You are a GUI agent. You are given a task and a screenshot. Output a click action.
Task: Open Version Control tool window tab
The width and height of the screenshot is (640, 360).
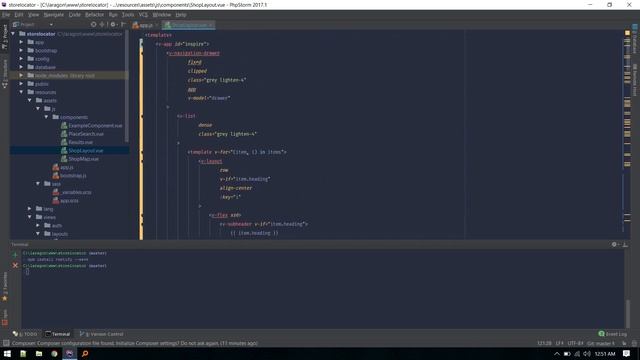click(101, 334)
